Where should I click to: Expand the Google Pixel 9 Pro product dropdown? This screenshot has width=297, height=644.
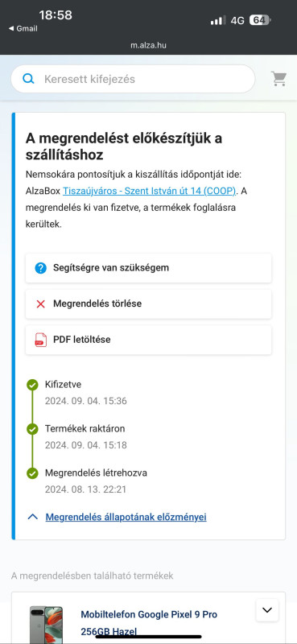(x=267, y=610)
